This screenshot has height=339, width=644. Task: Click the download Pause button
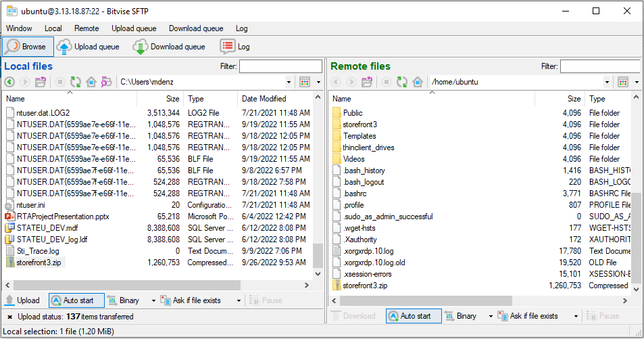(x=603, y=316)
